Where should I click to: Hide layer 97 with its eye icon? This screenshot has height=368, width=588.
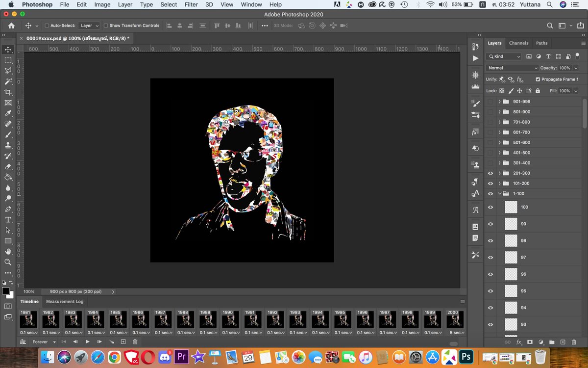[490, 257]
